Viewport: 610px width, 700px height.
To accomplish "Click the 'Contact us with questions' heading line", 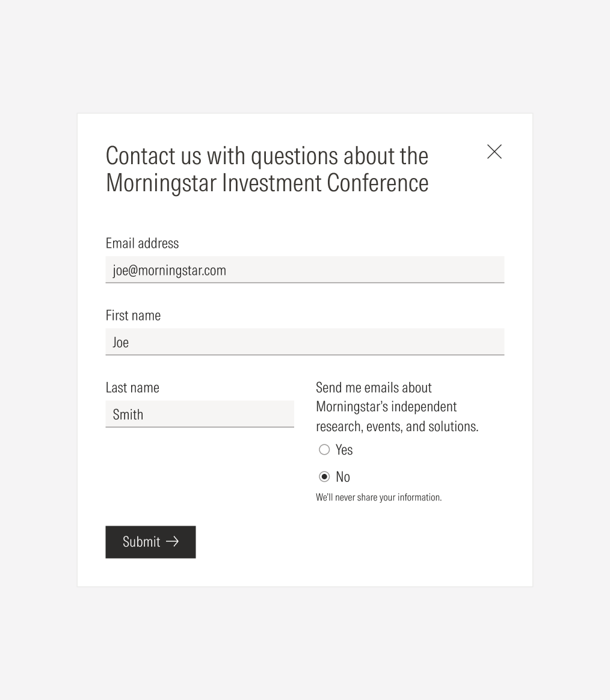I will click(266, 156).
